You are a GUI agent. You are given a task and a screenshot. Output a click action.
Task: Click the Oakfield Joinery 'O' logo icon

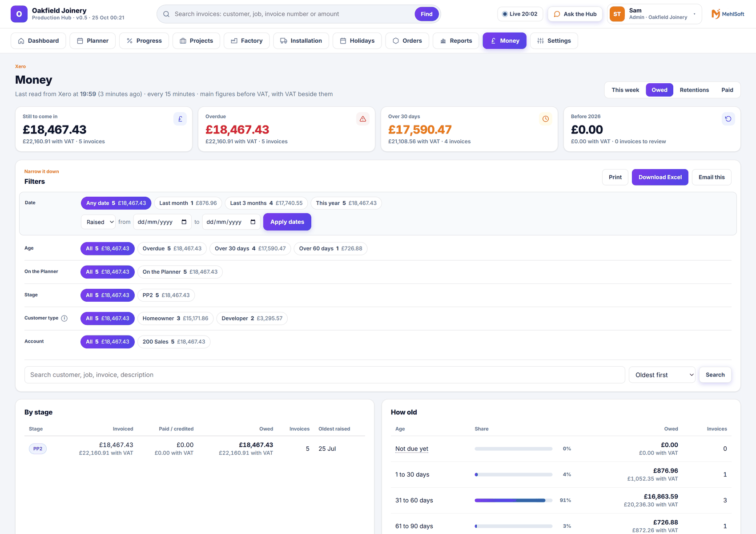point(19,14)
